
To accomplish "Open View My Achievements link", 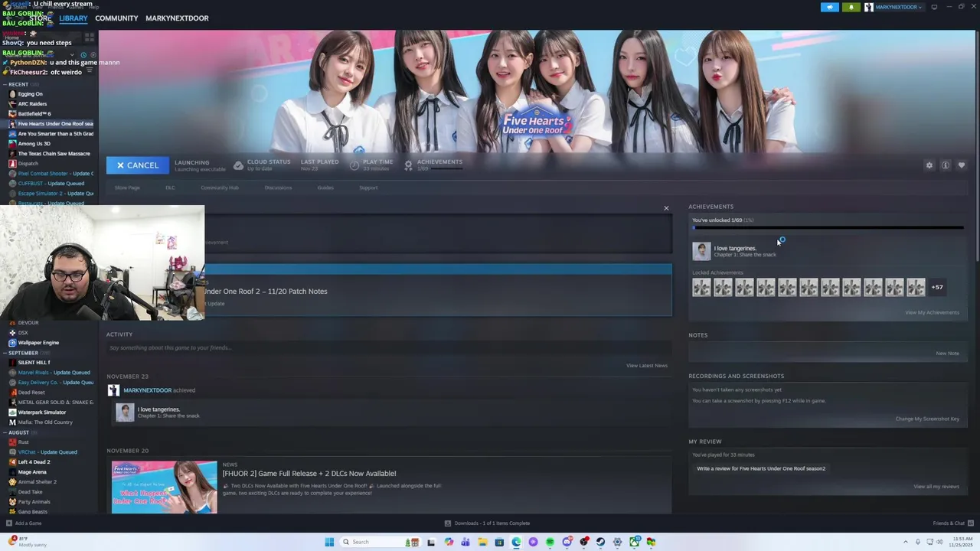I will [932, 312].
